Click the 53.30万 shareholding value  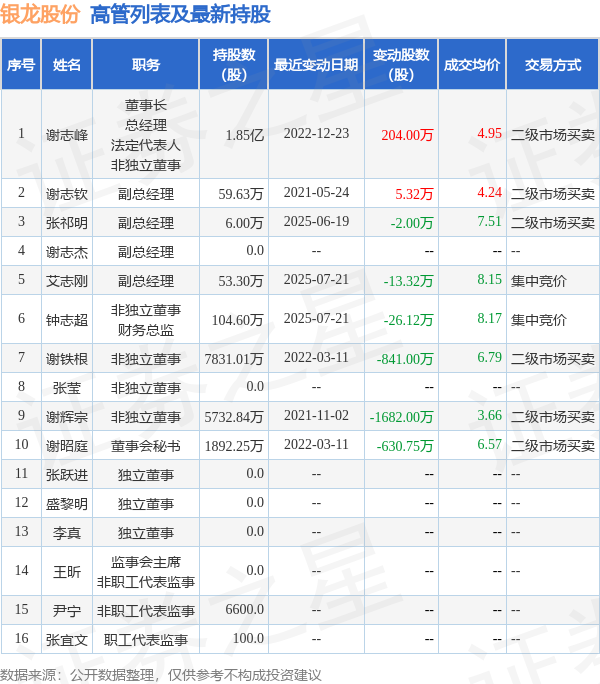(241, 281)
